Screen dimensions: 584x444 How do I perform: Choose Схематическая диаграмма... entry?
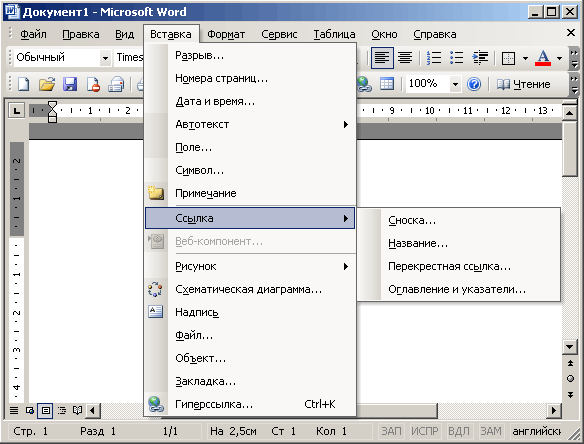(250, 289)
